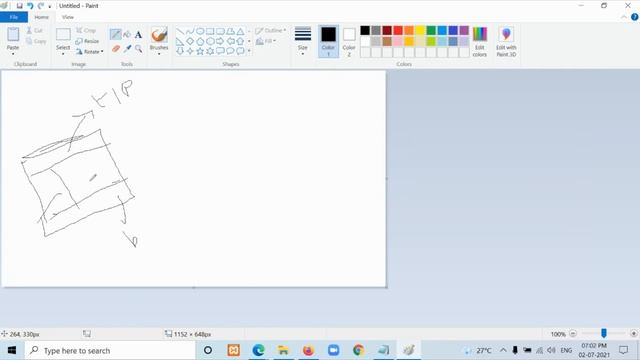Click the zoom slider handle
640x360 pixels.
[604, 333]
